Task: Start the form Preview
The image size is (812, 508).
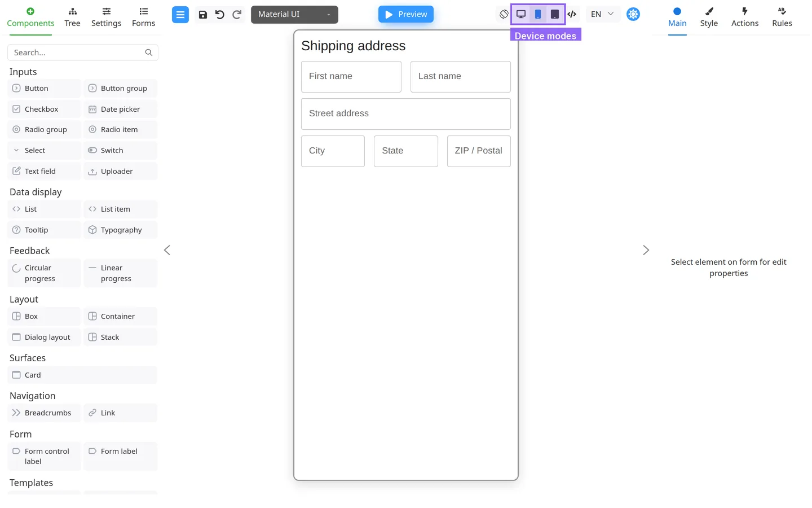Action: [406, 14]
